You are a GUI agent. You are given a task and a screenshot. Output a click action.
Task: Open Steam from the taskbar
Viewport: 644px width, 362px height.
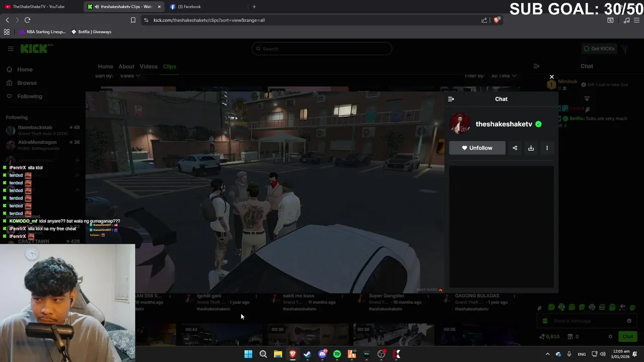point(307,354)
